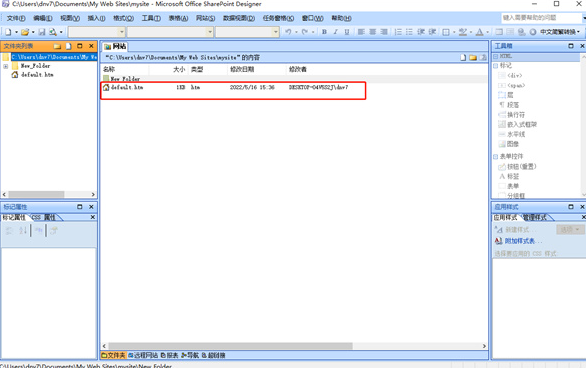Click the 附加样式表 link
The height and width of the screenshot is (368, 586).
coord(520,241)
